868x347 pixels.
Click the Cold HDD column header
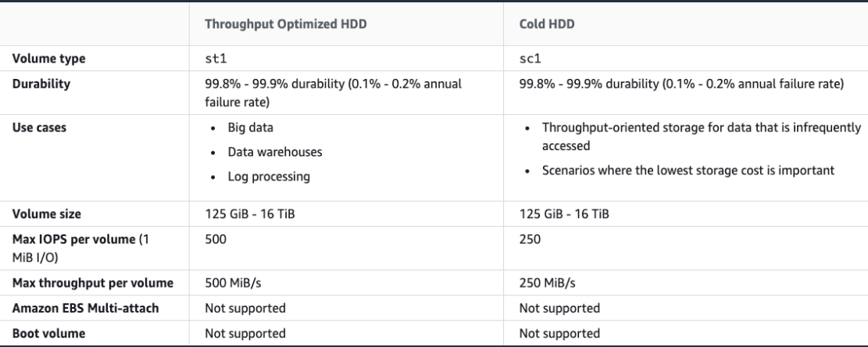point(544,24)
